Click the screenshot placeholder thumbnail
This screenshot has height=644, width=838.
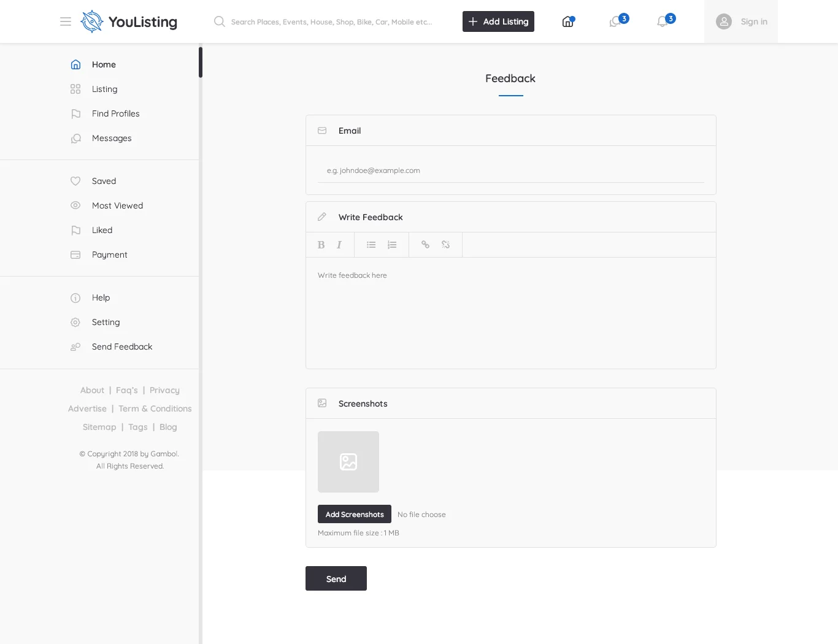348,462
